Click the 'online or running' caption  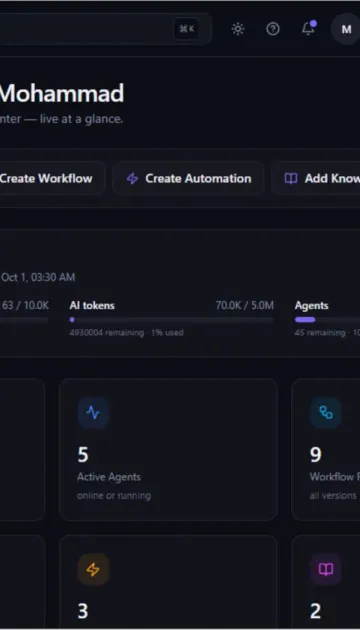point(114,496)
